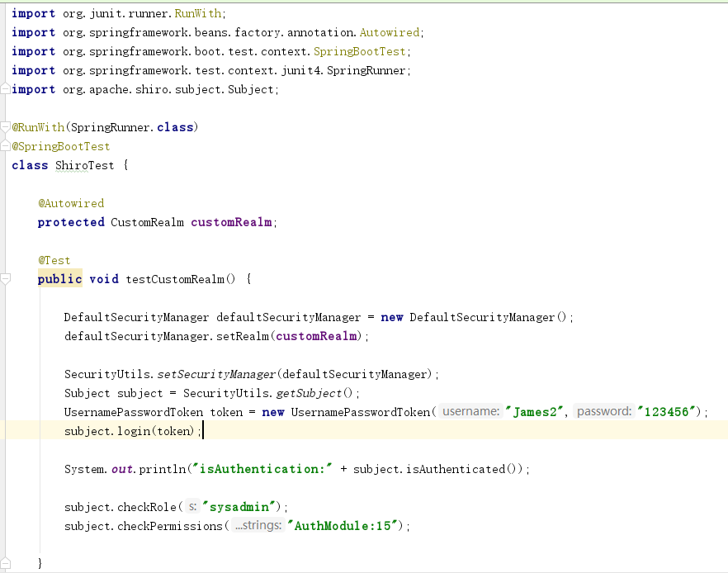Image resolution: width=728 pixels, height=573 pixels.
Task: Click the "sysadmin" string literal
Action: 239,507
